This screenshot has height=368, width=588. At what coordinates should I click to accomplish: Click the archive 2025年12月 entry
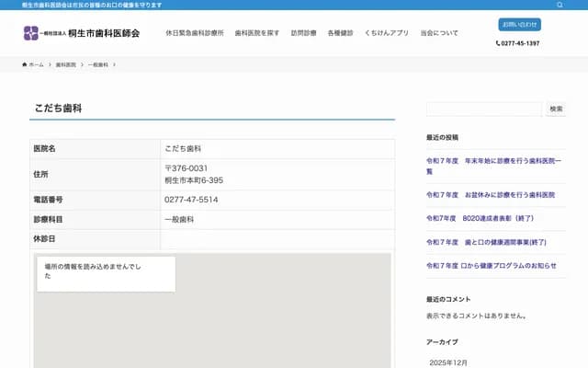448,362
